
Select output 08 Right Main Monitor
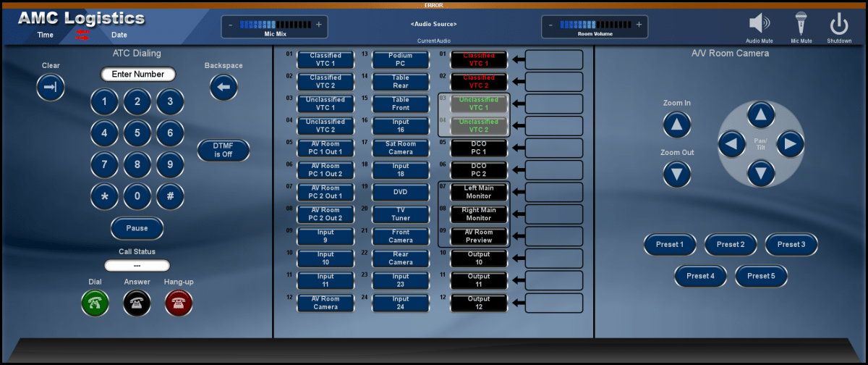[x=479, y=214]
